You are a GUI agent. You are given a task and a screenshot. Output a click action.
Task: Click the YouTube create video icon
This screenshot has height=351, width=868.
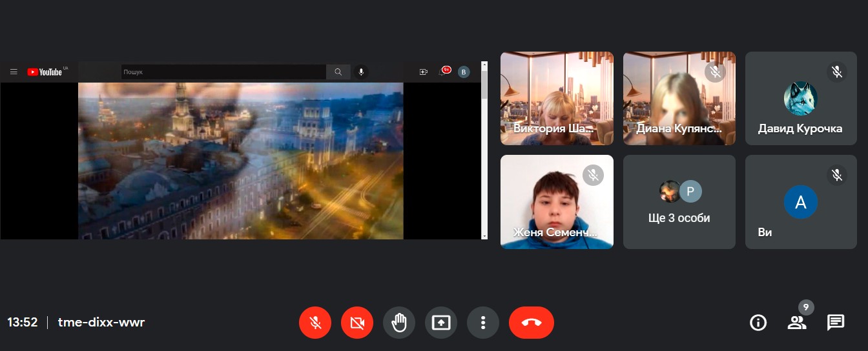[424, 72]
